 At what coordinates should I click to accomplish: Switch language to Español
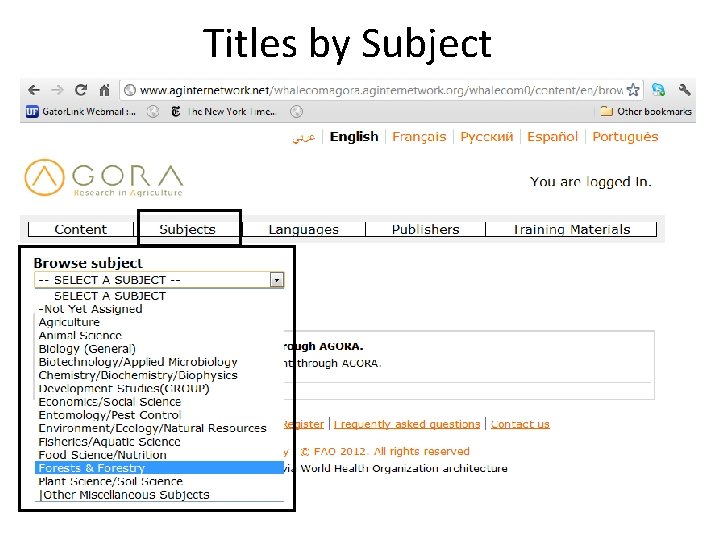point(552,137)
